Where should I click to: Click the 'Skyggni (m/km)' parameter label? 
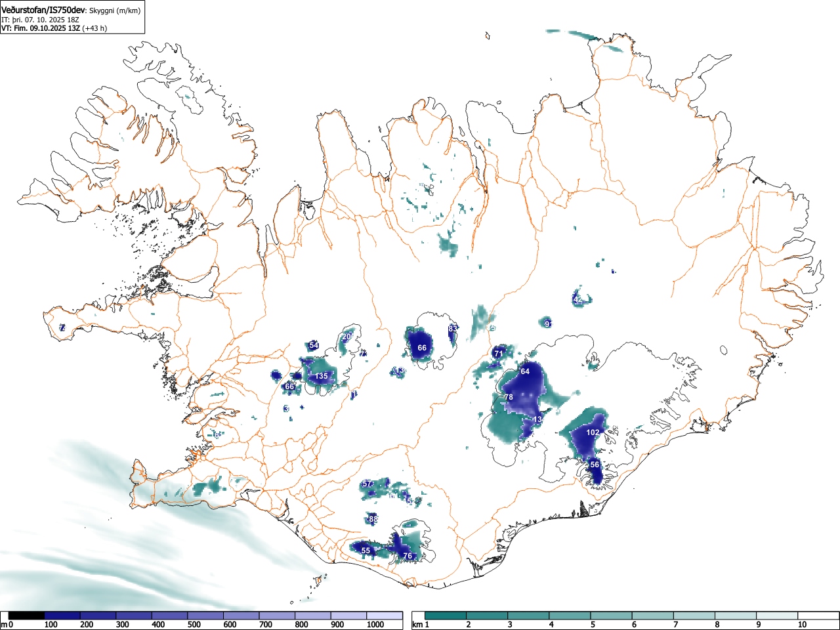pos(114,10)
